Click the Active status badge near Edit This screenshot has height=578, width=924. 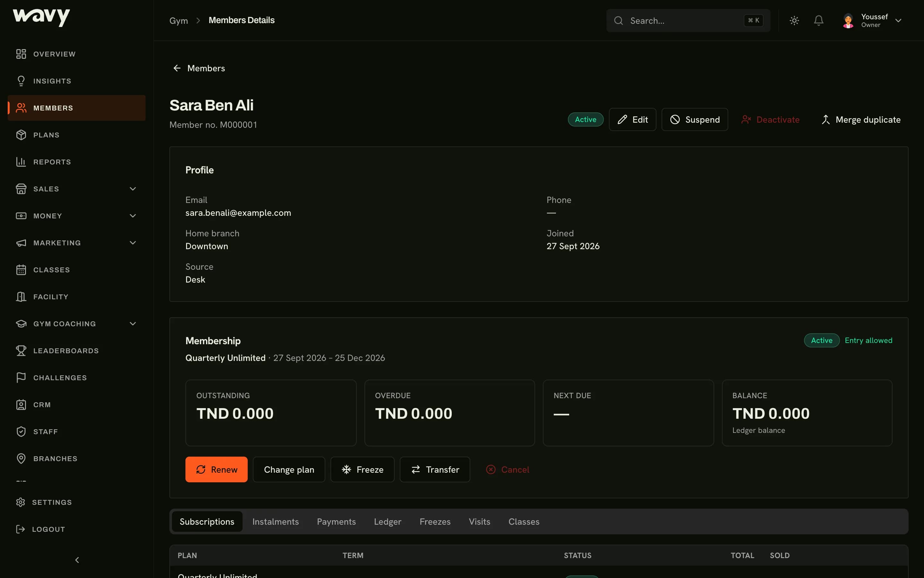tap(585, 120)
